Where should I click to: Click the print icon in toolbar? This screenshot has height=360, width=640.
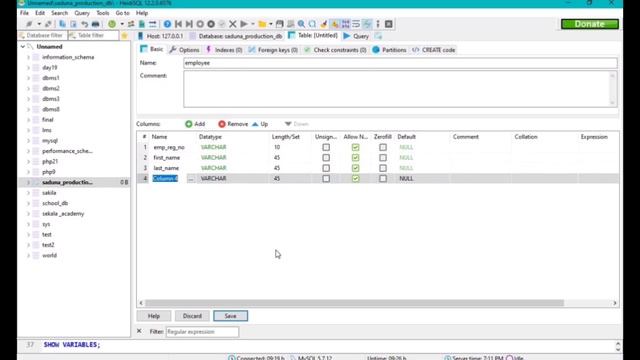[x=96, y=24]
